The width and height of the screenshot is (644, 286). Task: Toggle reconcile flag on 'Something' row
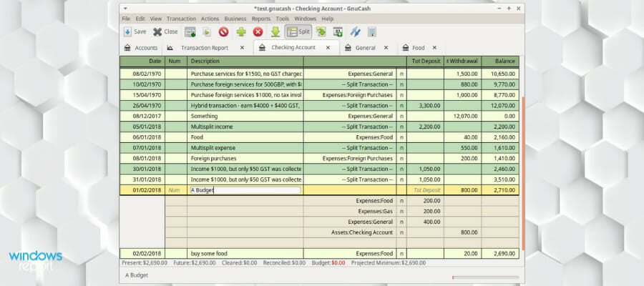tap(401, 116)
